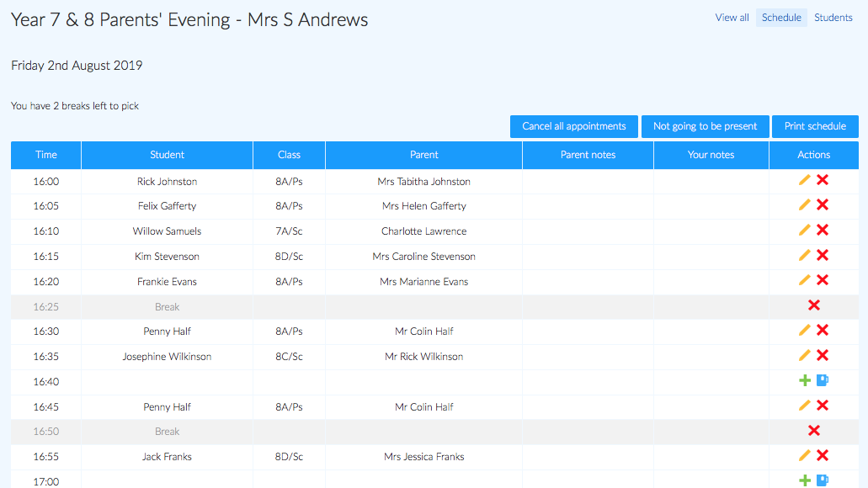
Task: Open the Students tab
Action: tap(833, 17)
